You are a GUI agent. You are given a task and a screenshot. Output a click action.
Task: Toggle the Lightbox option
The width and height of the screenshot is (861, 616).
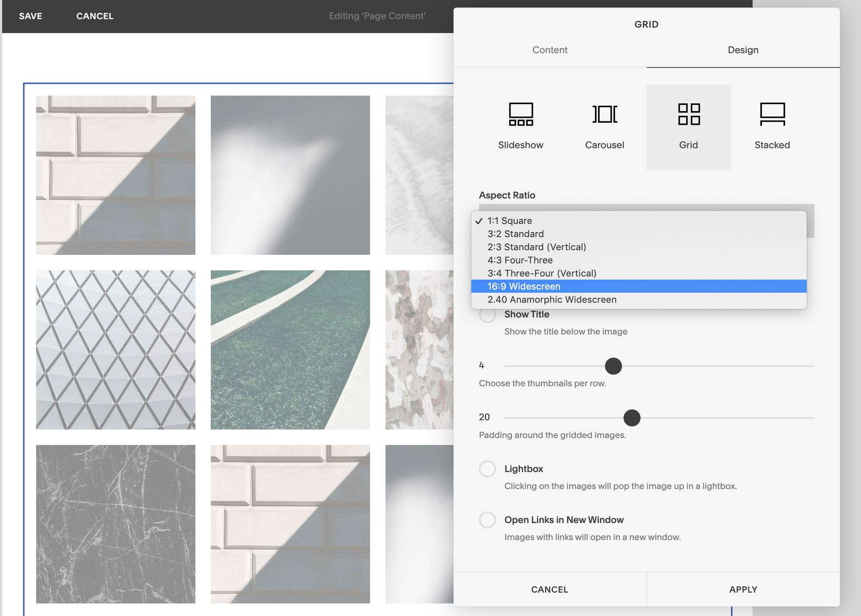coord(487,469)
